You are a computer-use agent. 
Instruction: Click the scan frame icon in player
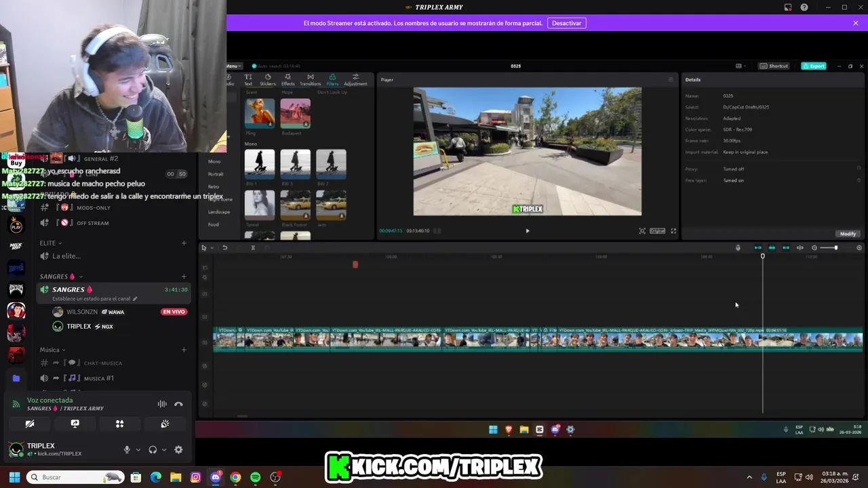[x=642, y=230]
